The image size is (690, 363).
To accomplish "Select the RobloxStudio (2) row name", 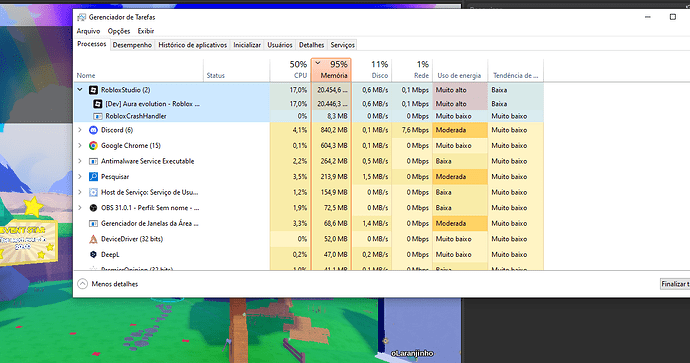I will tap(125, 90).
